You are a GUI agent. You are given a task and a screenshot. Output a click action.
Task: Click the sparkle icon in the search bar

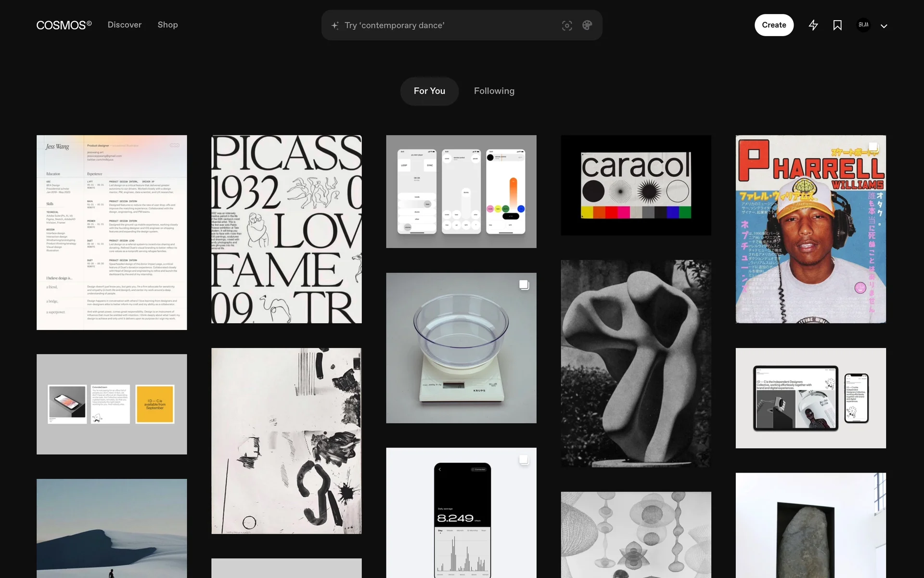click(335, 26)
